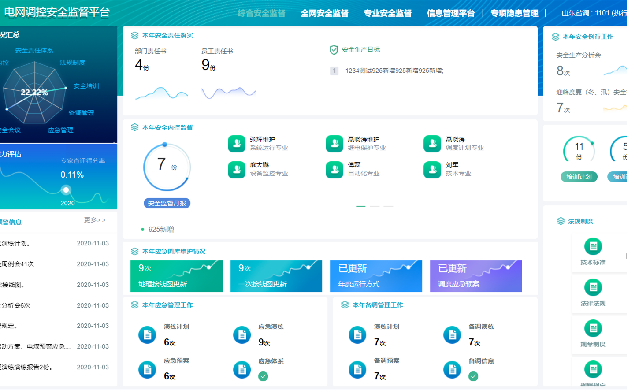This screenshot has height=390, width=627.
Task: Open the purple 已更新 card
Action: tap(476, 276)
